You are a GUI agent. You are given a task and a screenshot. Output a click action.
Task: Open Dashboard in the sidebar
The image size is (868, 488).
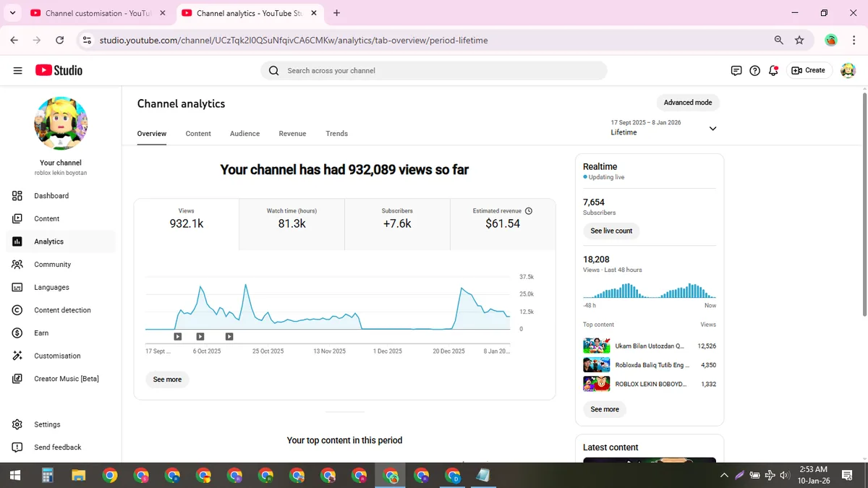pos(61,196)
